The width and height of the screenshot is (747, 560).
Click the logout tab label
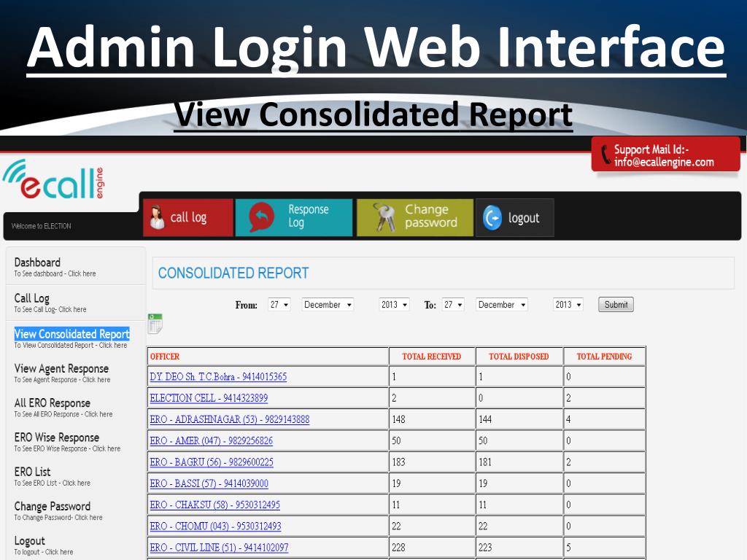point(524,218)
